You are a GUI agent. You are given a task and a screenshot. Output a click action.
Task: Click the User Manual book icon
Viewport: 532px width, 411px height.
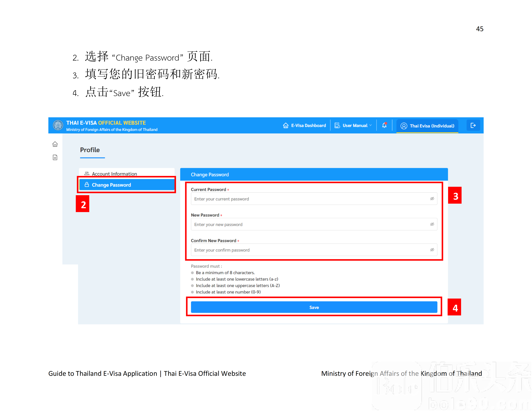[337, 125]
